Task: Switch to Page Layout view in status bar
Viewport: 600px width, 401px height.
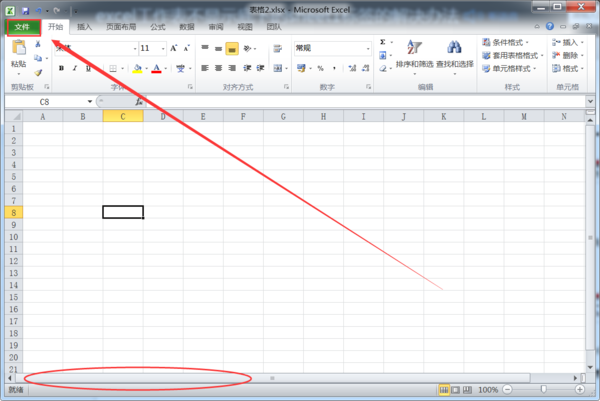Action: [x=455, y=390]
